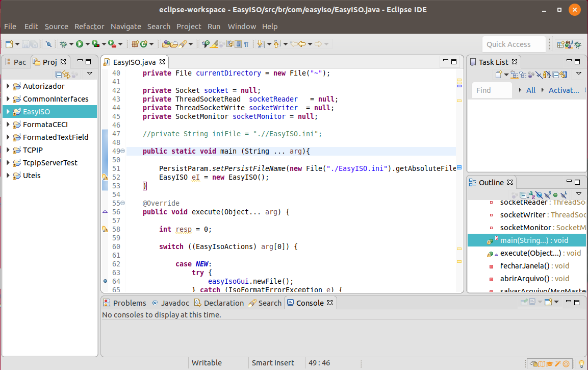Click the Activate link in Task List
The width and height of the screenshot is (588, 370).
pyautogui.click(x=564, y=90)
